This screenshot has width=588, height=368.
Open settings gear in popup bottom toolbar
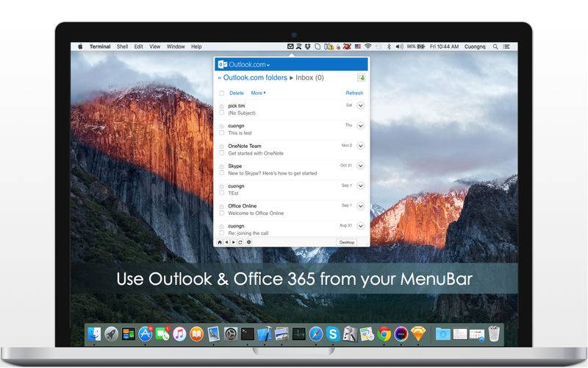tap(248, 242)
